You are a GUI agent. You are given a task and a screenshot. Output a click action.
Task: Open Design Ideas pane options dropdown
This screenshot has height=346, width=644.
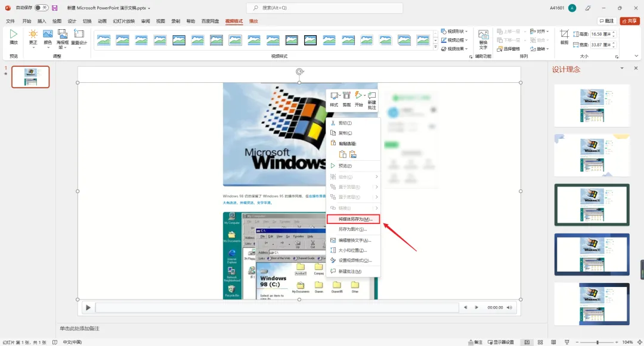pos(622,68)
